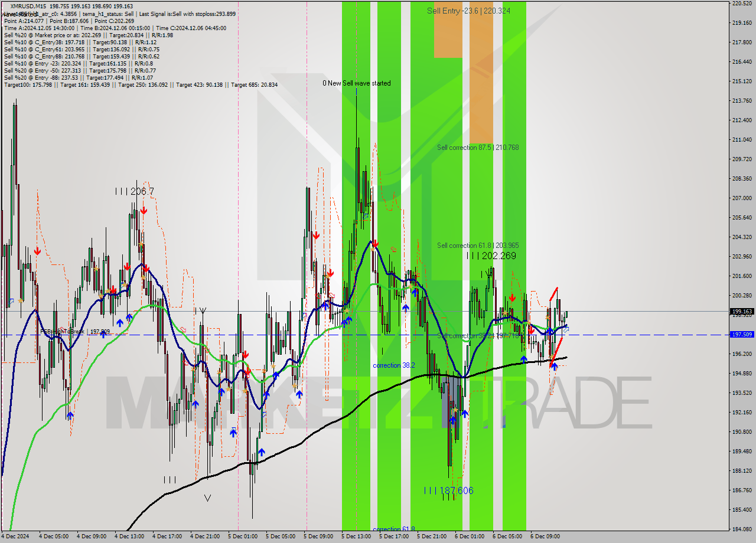The width and height of the screenshot is (756, 543).
Task: Click the '5 Dec 21:00' time axis label
Action: (432, 537)
